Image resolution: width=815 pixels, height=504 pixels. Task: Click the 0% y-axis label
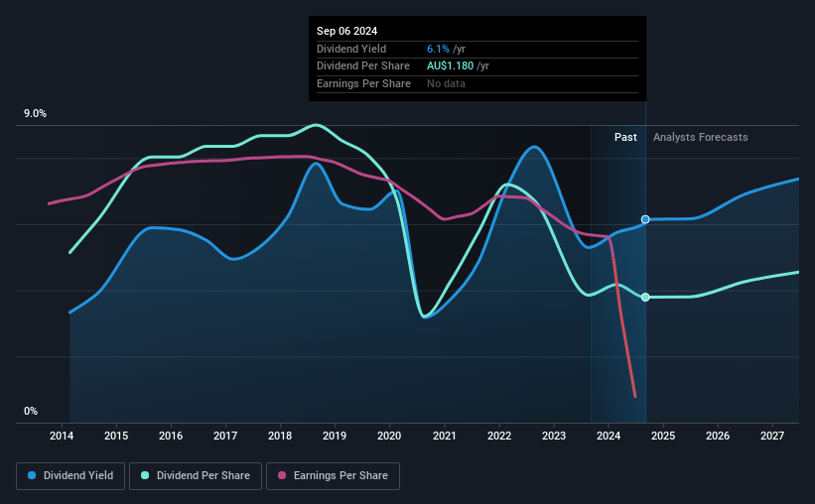pyautogui.click(x=31, y=411)
